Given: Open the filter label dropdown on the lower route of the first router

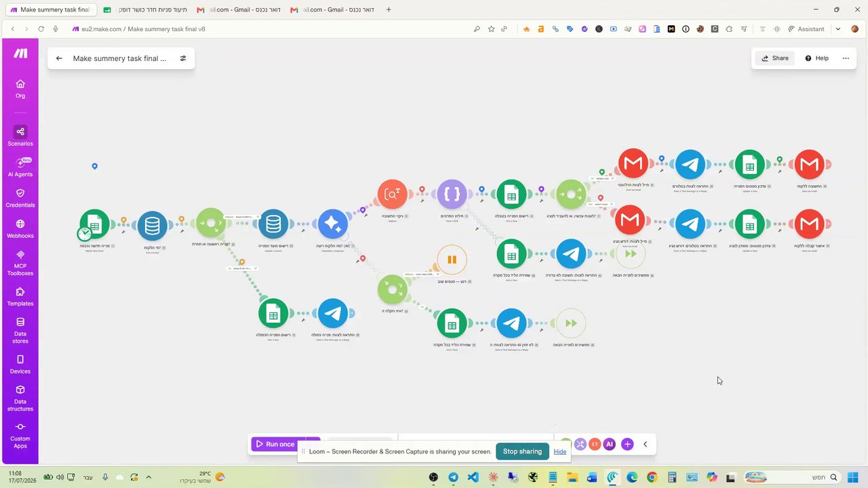Looking at the screenshot, I should click(x=242, y=268).
